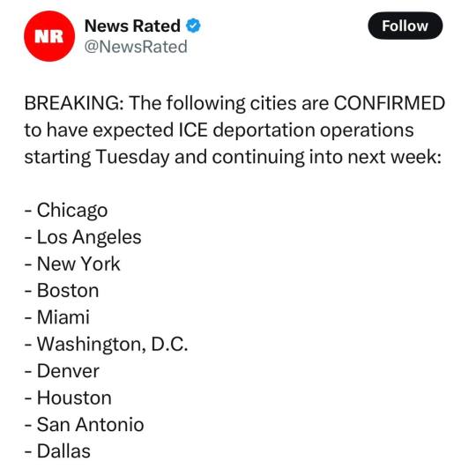
Task: Click the phrase 'continuing into next week'
Action: (324, 157)
